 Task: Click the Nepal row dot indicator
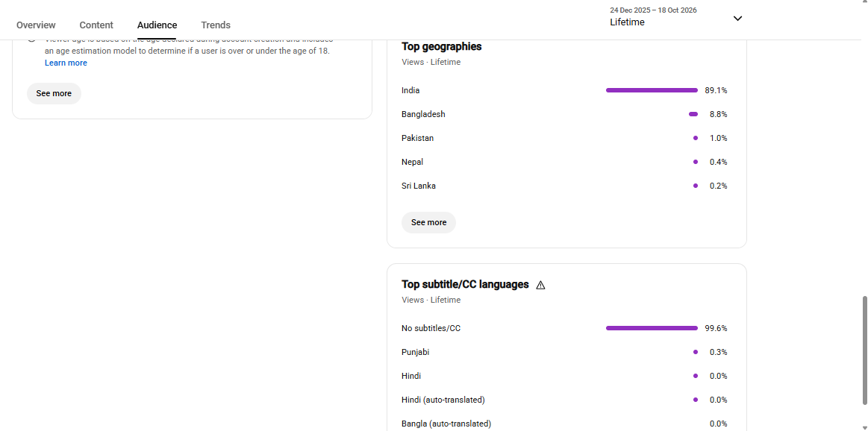click(x=696, y=162)
